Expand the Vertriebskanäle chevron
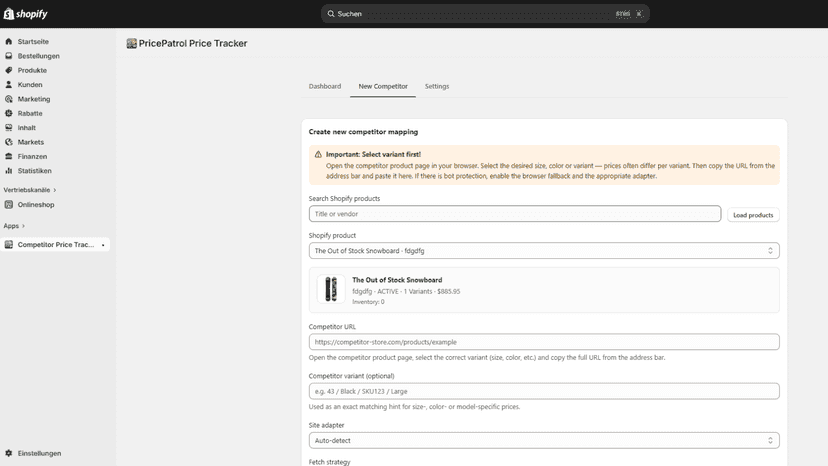This screenshot has width=828, height=466. tap(54, 190)
